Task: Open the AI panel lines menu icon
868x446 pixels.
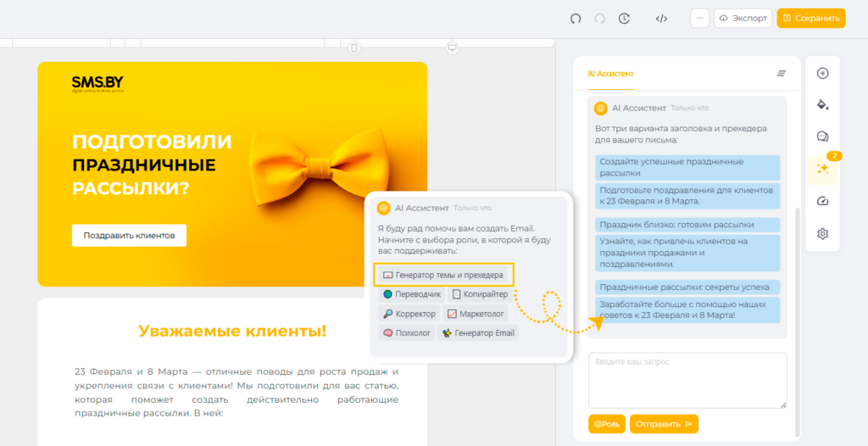Action: (781, 73)
